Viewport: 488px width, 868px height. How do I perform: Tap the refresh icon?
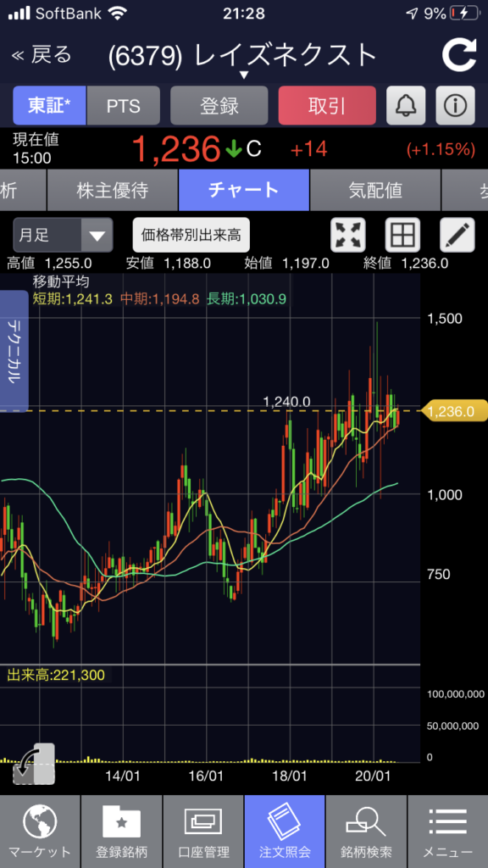click(458, 54)
